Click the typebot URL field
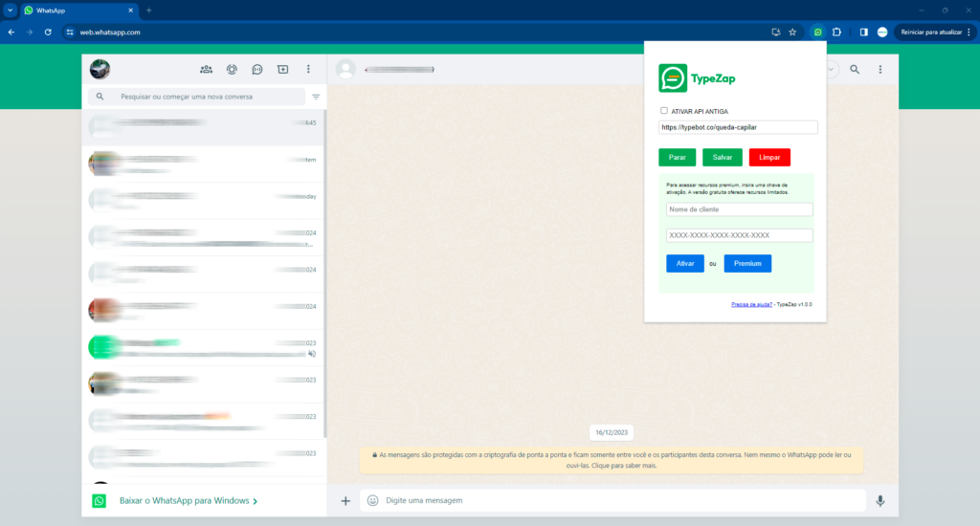This screenshot has width=980, height=526. [x=738, y=127]
